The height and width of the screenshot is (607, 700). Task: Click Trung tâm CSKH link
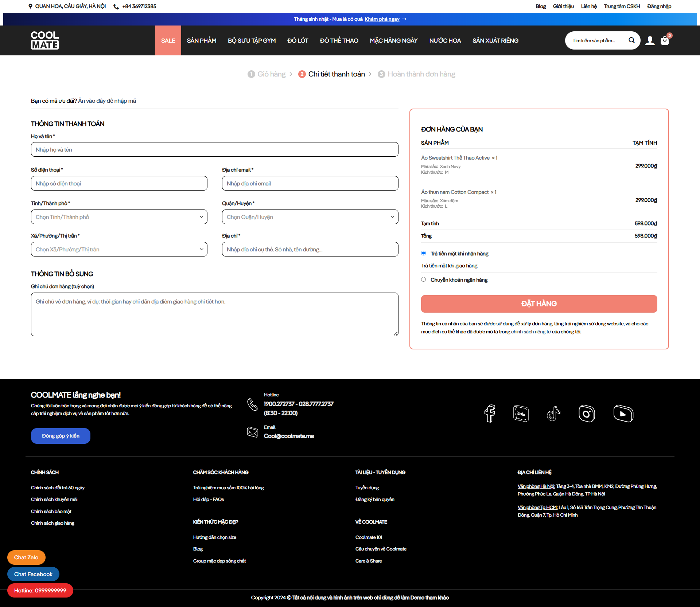[x=622, y=6]
